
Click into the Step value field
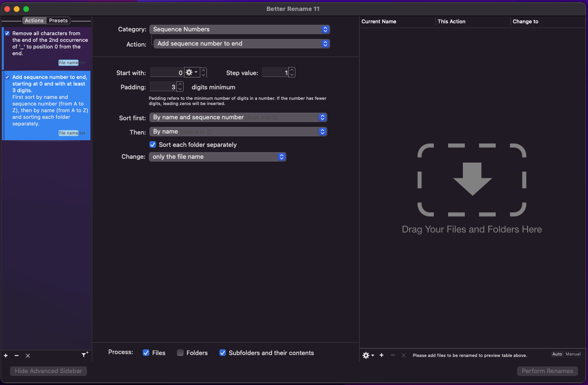point(275,73)
